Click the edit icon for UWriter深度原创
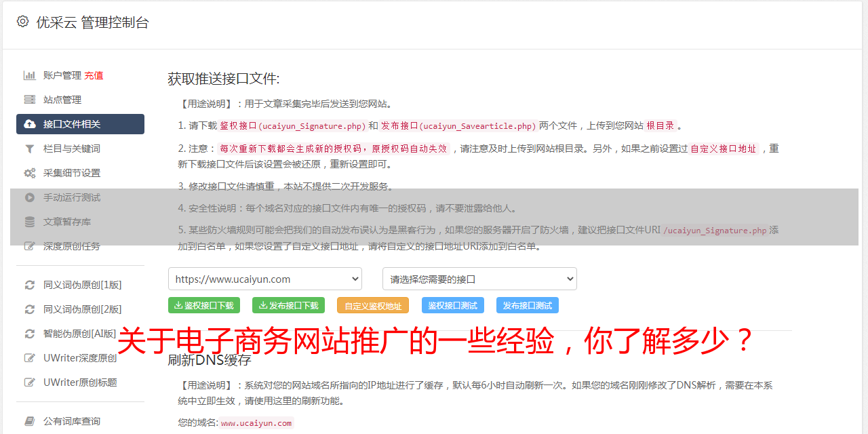 (30, 358)
